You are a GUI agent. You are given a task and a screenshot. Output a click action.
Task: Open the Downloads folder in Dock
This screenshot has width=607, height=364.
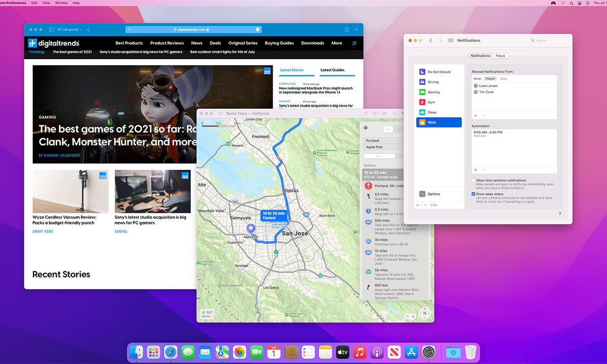click(453, 352)
